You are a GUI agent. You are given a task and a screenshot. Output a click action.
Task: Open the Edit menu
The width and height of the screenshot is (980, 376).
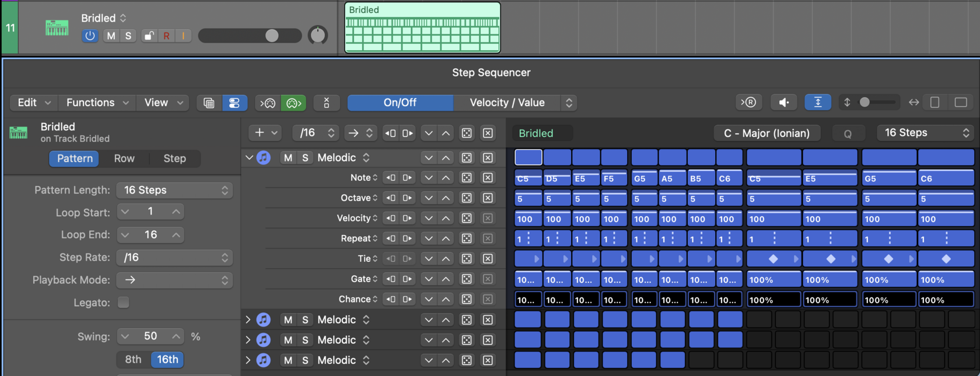coord(34,103)
